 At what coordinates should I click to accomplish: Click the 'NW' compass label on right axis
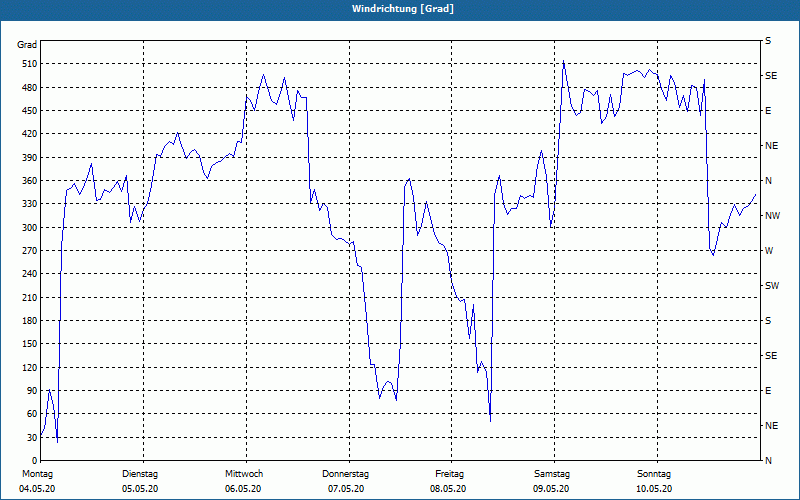772,216
